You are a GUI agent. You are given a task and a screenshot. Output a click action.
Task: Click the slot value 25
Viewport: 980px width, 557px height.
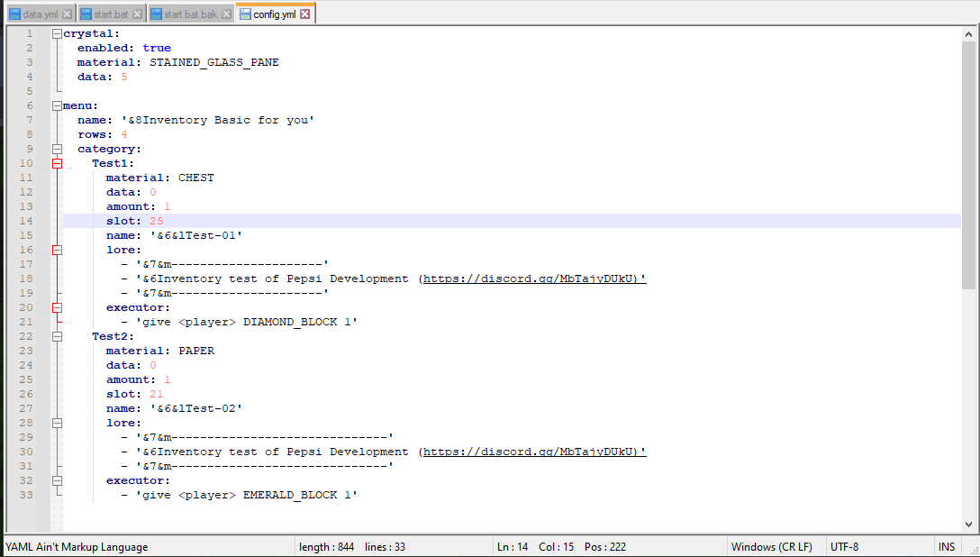coord(156,221)
